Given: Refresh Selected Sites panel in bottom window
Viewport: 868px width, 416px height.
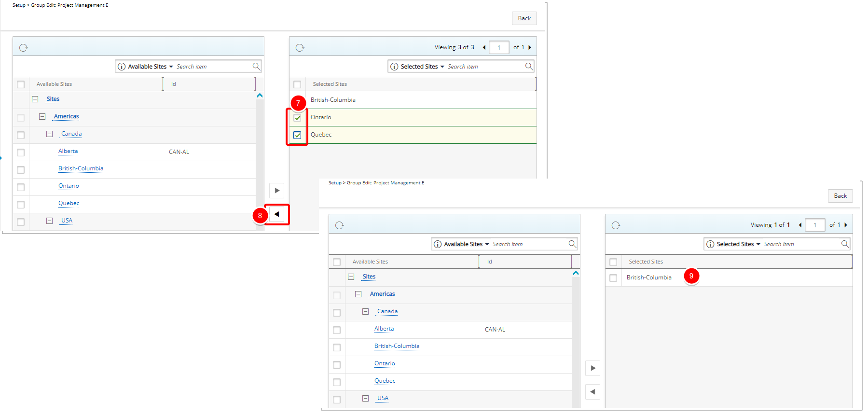Looking at the screenshot, I should (x=616, y=225).
